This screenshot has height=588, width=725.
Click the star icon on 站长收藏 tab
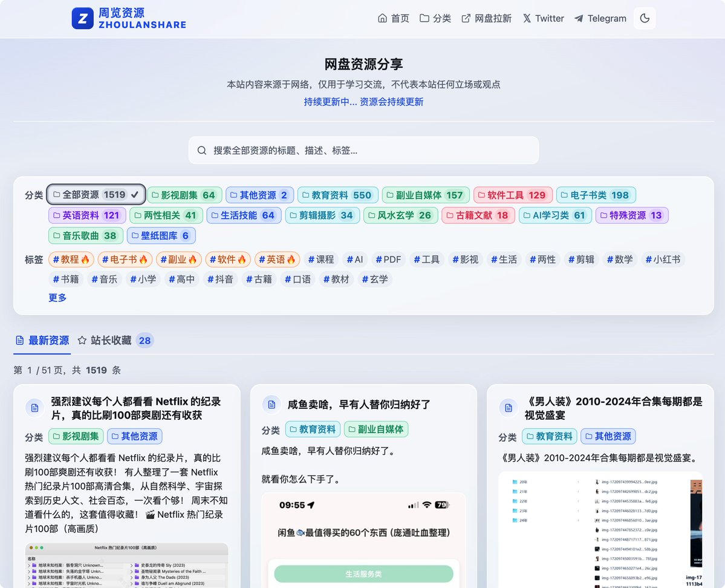[x=82, y=341]
